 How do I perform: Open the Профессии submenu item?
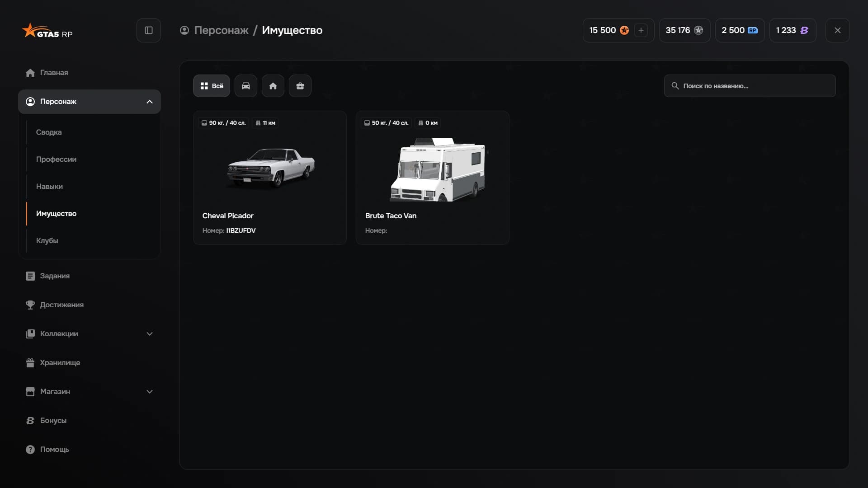pyautogui.click(x=56, y=160)
